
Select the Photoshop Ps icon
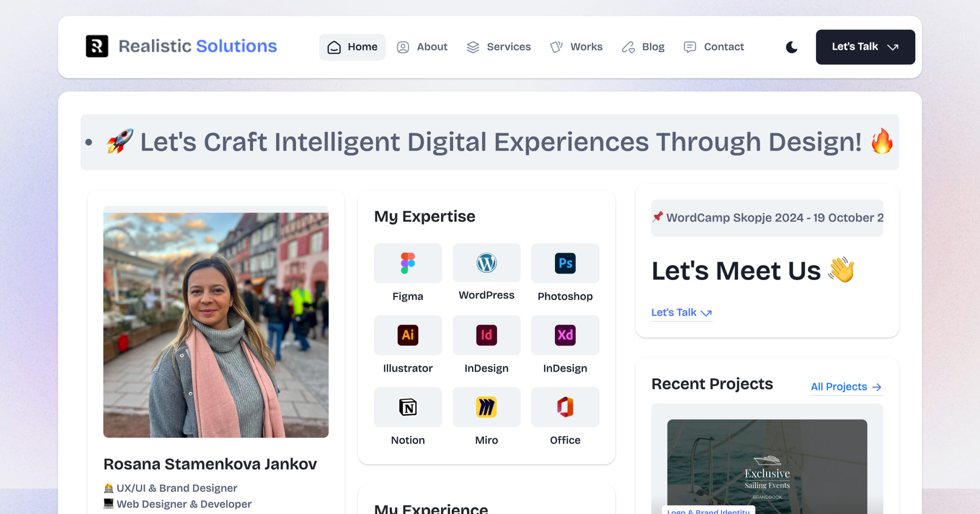pyautogui.click(x=565, y=263)
